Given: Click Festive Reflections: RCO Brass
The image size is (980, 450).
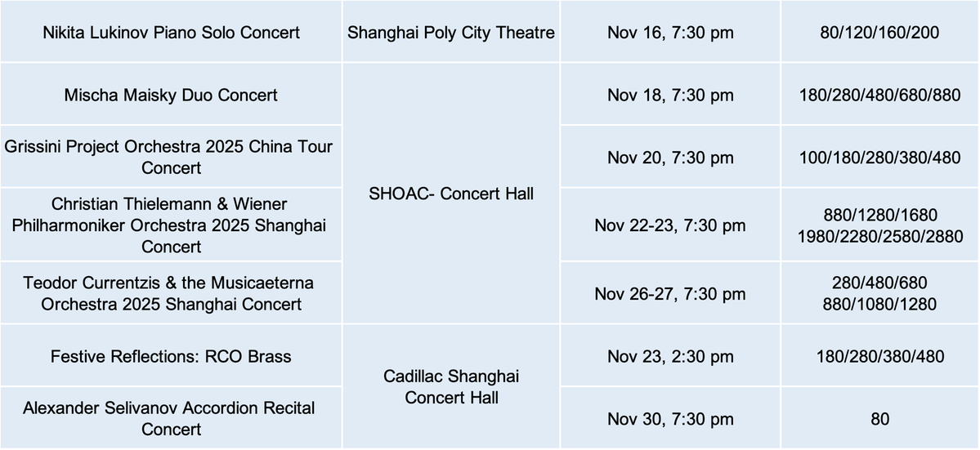Looking at the screenshot, I should pos(171,357).
